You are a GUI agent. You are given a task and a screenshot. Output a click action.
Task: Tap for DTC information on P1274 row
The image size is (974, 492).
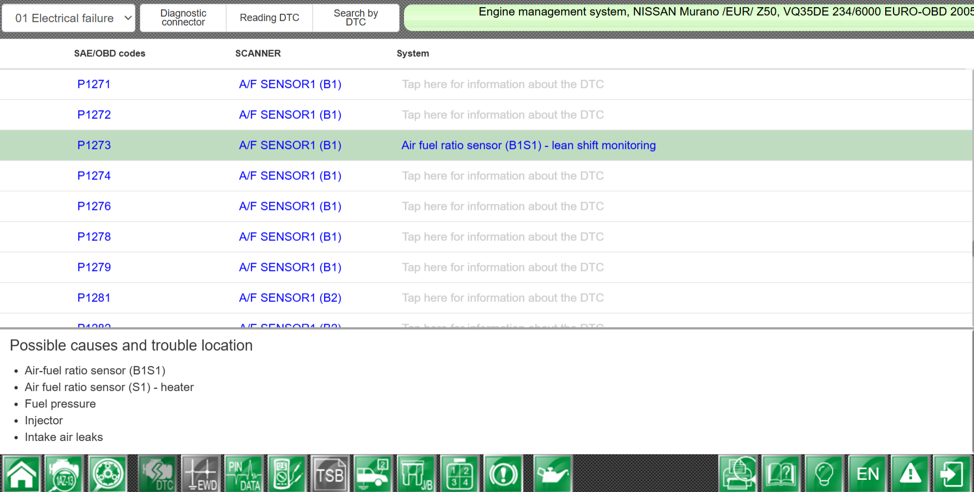pyautogui.click(x=503, y=175)
